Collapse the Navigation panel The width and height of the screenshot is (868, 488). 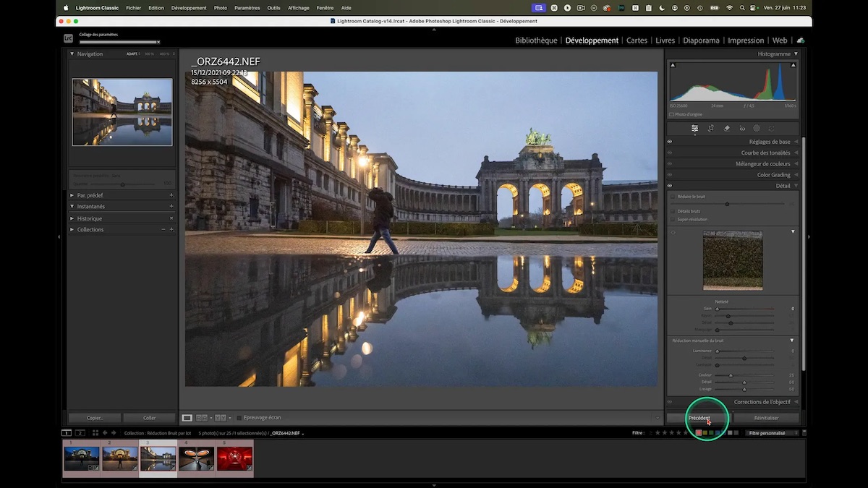pos(72,53)
